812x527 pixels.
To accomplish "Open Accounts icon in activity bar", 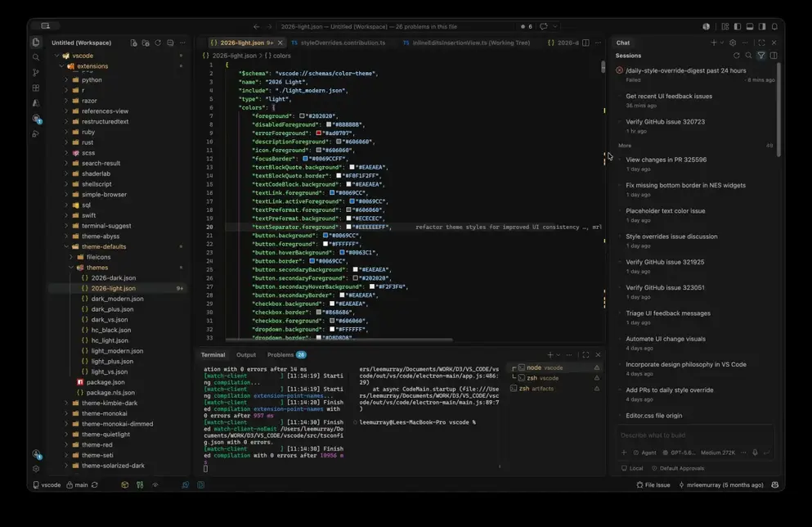I will click(36, 454).
